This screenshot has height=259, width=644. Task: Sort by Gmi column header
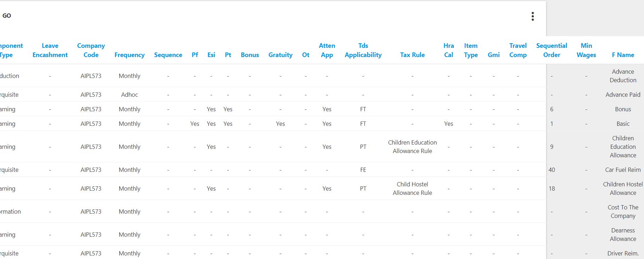494,55
